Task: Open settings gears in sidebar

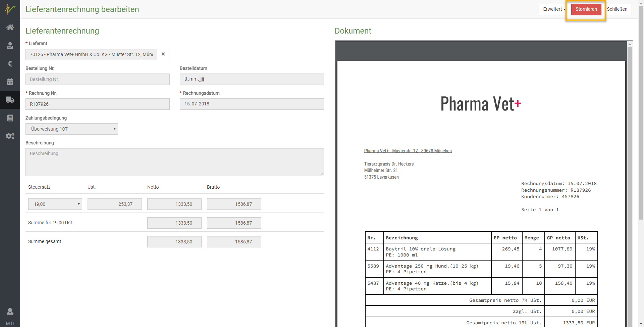Action: coord(10,136)
